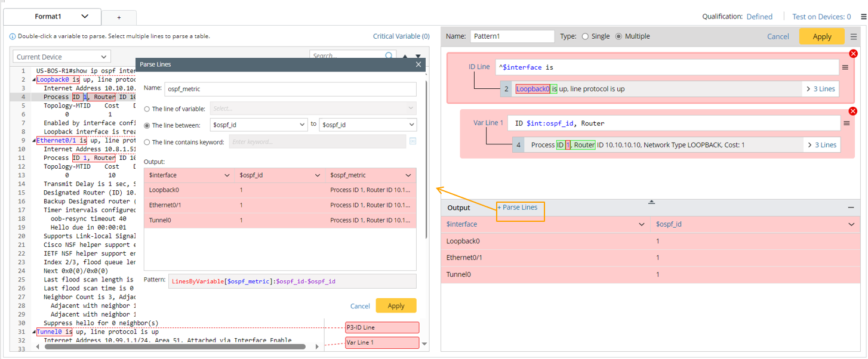
Task: Expand the 'to' $ospf_id dropdown
Action: (x=368, y=125)
